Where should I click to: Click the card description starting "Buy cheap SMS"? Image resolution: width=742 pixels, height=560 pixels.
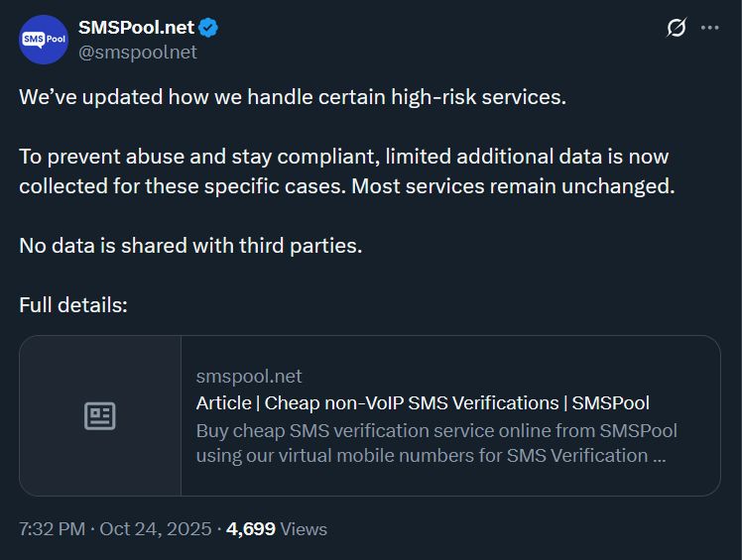pos(436,430)
